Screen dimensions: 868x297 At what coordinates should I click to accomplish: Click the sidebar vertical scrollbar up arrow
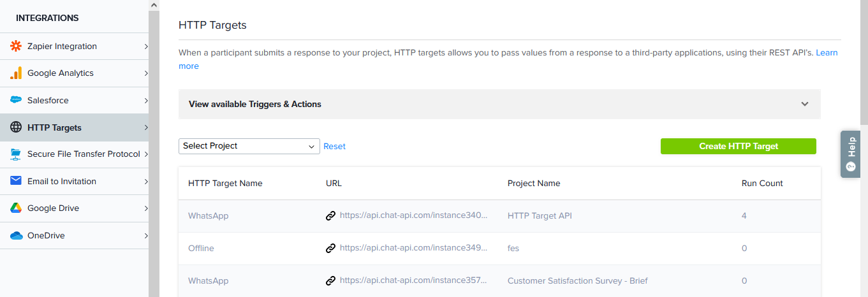click(x=154, y=5)
